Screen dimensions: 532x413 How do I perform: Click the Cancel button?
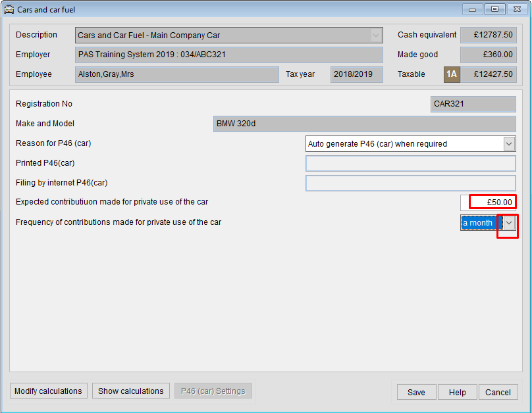click(x=498, y=391)
